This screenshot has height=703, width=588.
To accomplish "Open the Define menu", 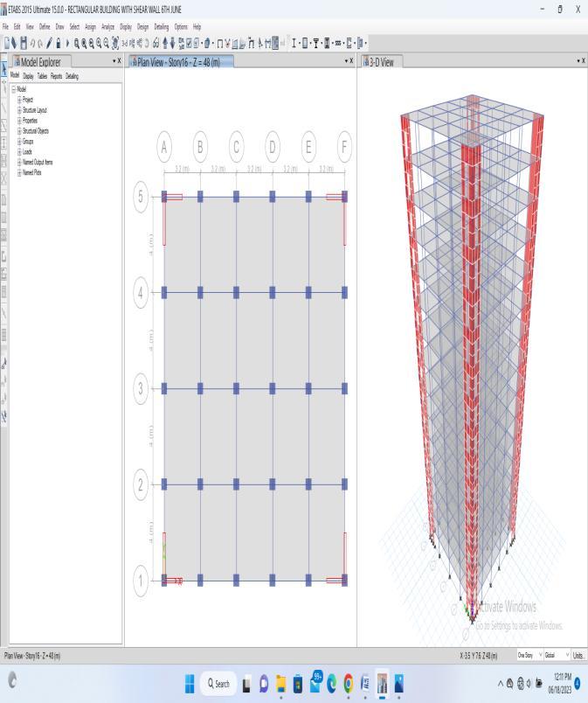I will [x=45, y=27].
